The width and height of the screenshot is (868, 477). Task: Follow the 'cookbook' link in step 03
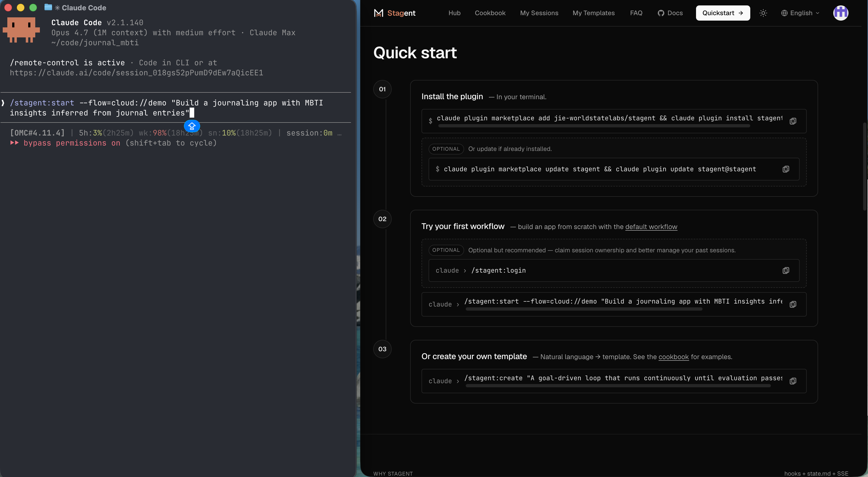pos(673,357)
